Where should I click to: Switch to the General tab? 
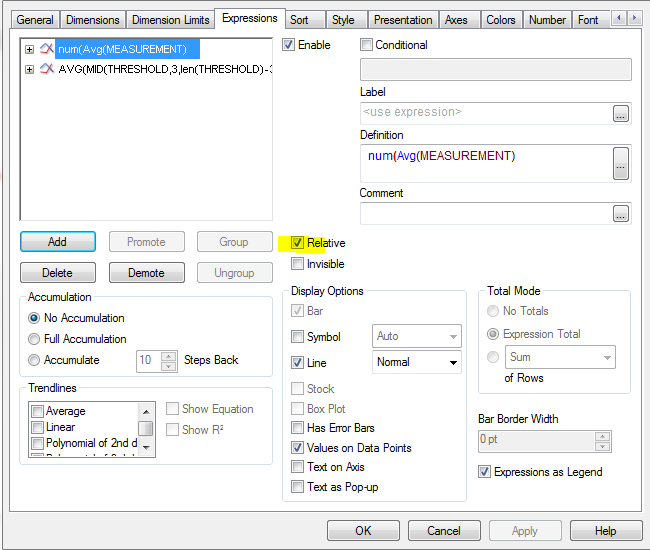pyautogui.click(x=35, y=20)
